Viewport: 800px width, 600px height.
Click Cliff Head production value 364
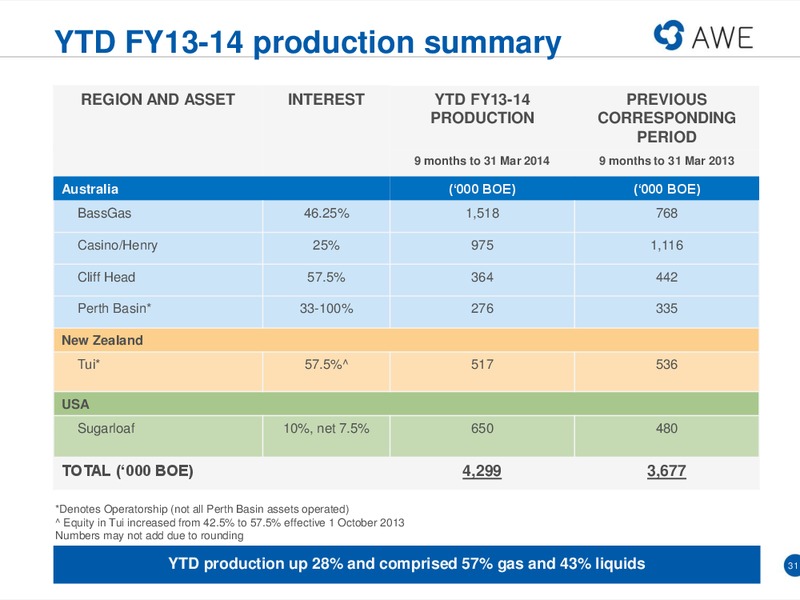click(482, 277)
